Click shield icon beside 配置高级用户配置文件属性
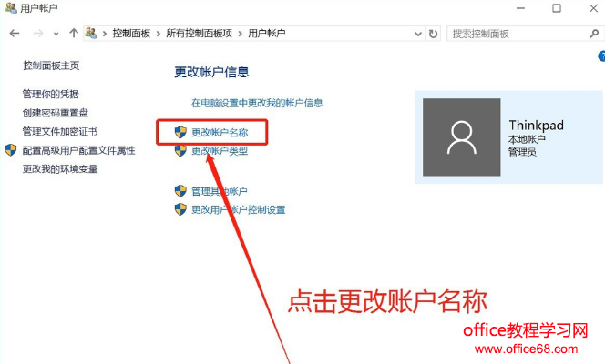 coord(11,150)
